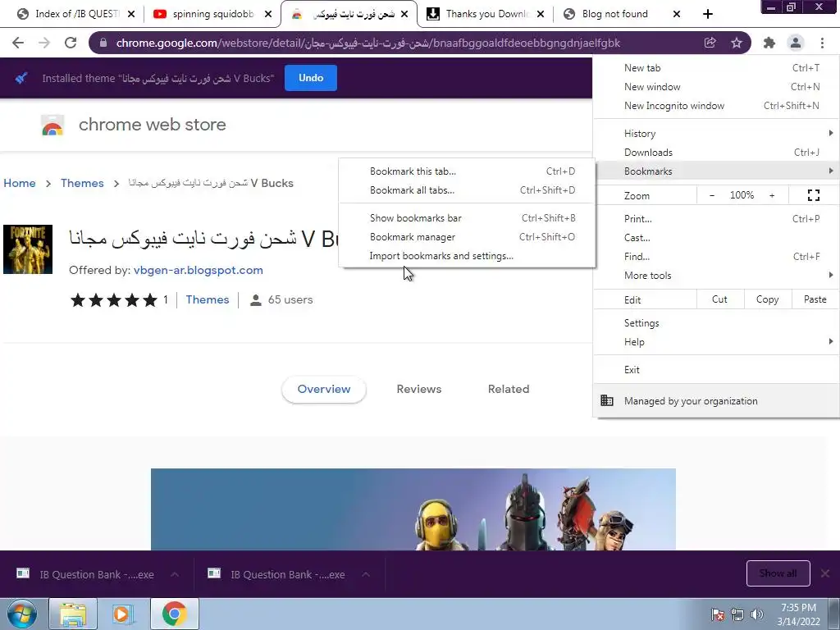Click the bookmark star icon

tap(737, 43)
